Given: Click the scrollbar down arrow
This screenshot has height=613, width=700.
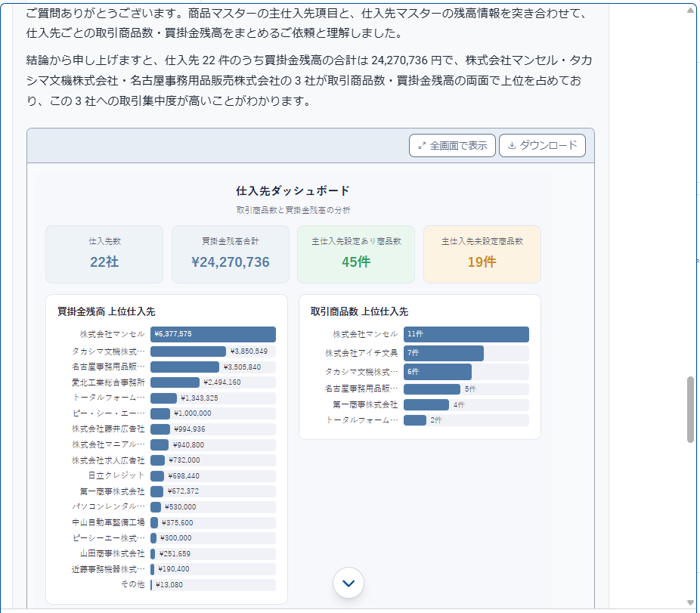Looking at the screenshot, I should 690,602.
